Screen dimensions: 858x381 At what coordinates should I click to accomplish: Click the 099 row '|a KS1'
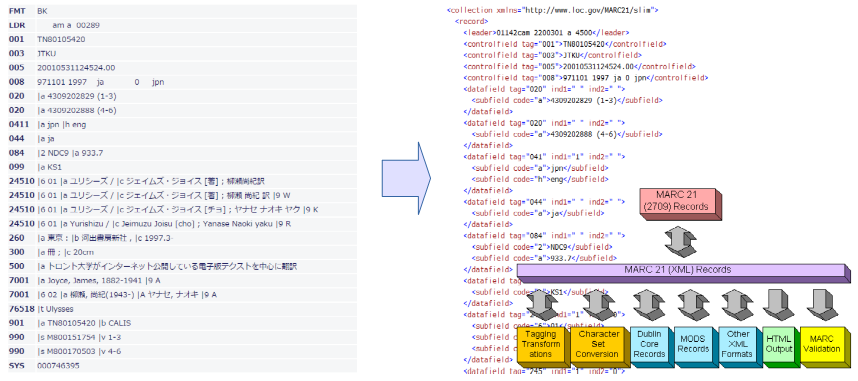point(182,168)
